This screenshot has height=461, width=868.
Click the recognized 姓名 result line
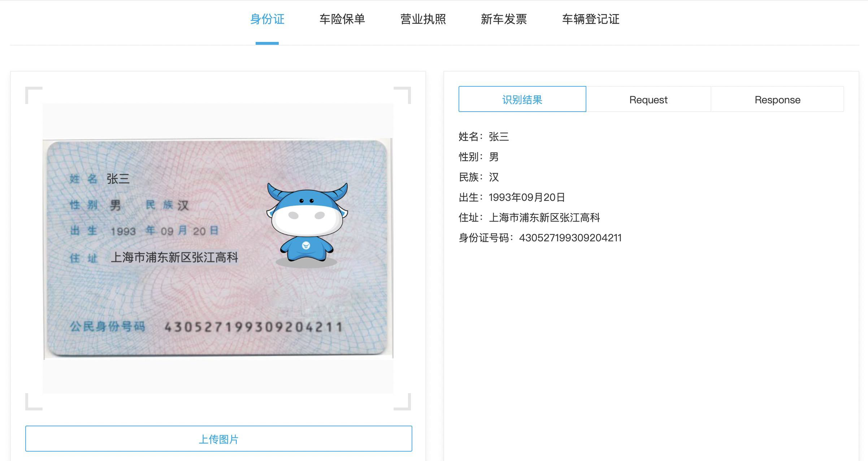pyautogui.click(x=483, y=137)
